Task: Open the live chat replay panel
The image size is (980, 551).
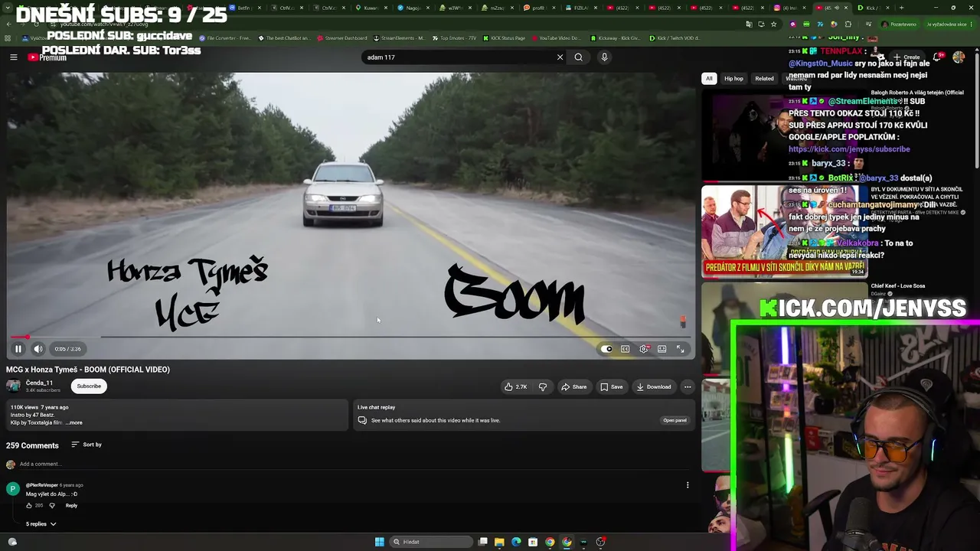Action: 675,420
